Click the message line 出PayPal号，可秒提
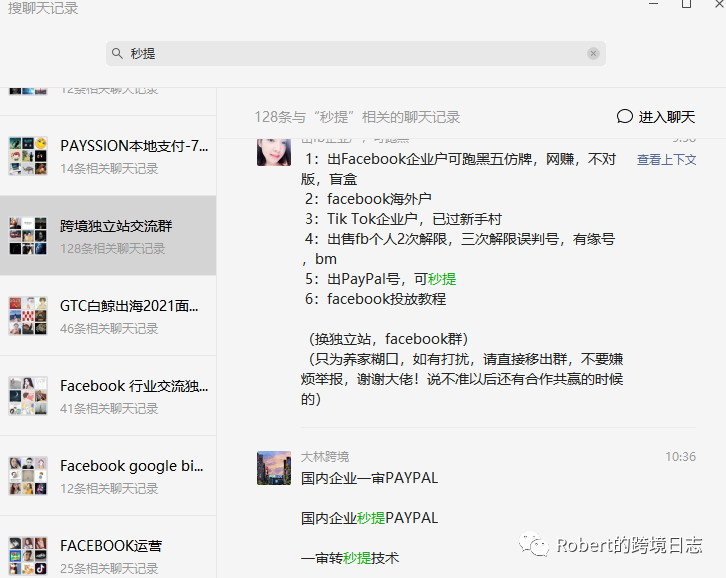726x578 pixels. (381, 279)
